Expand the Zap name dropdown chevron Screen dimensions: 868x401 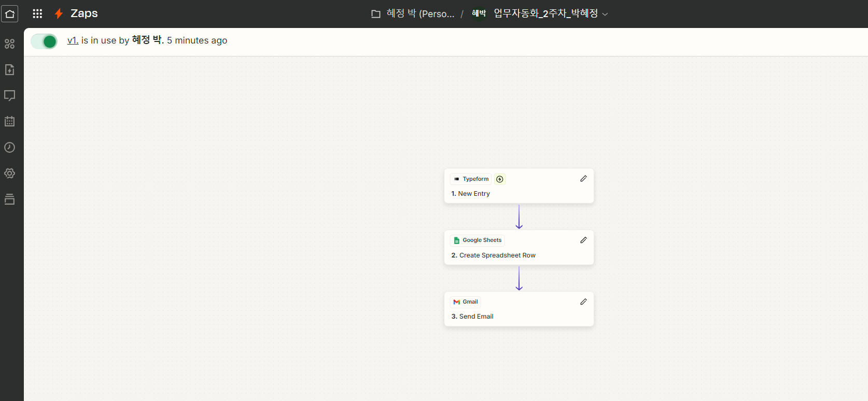(605, 14)
